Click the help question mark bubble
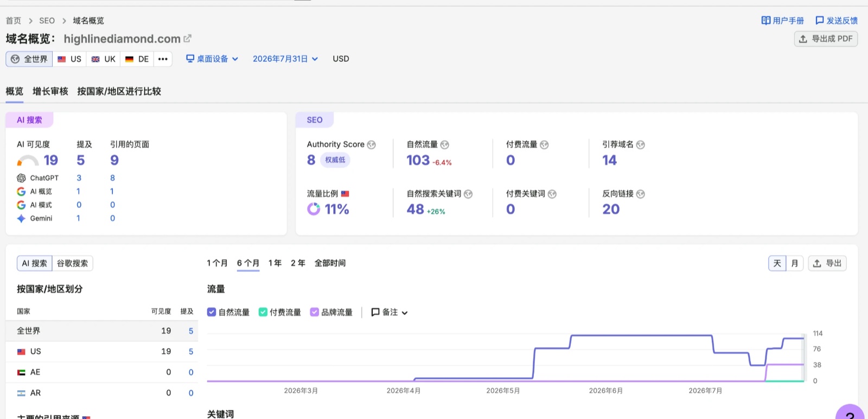This screenshot has width=868, height=419. coord(850,412)
